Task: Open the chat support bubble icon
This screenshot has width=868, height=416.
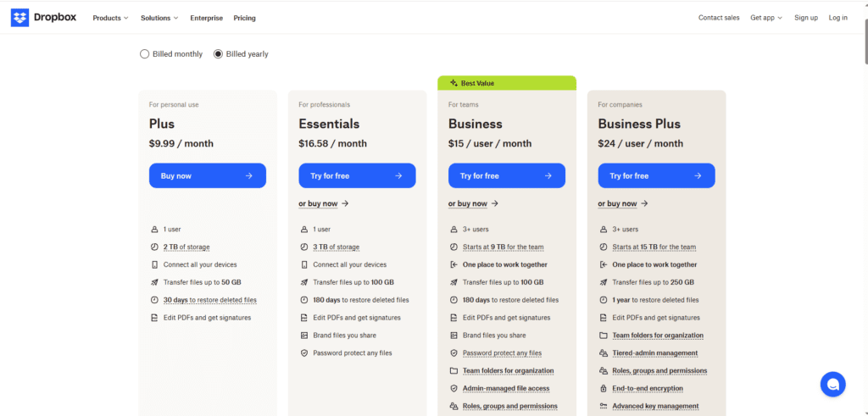Action: tap(832, 384)
